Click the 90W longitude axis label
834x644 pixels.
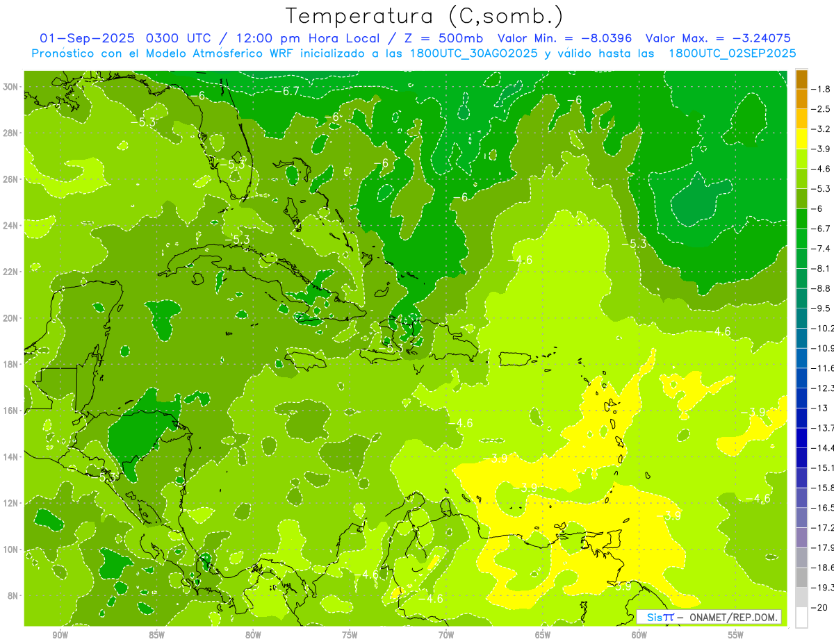pyautogui.click(x=60, y=636)
